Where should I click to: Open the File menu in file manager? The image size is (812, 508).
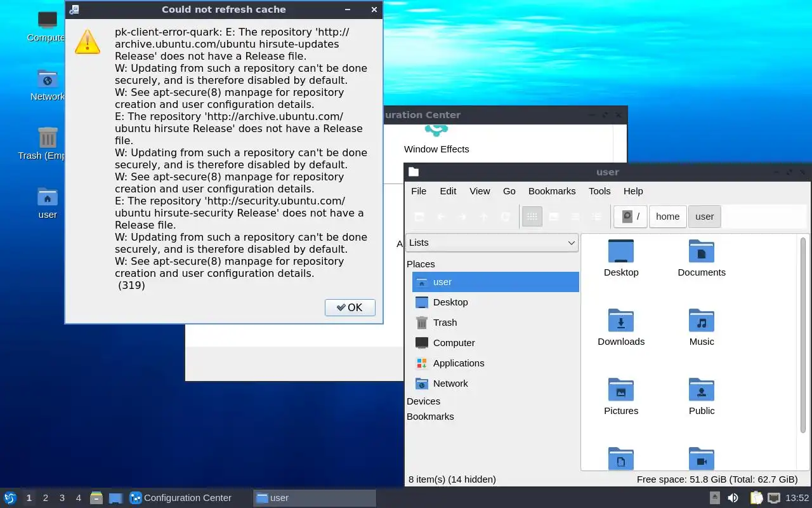point(419,191)
